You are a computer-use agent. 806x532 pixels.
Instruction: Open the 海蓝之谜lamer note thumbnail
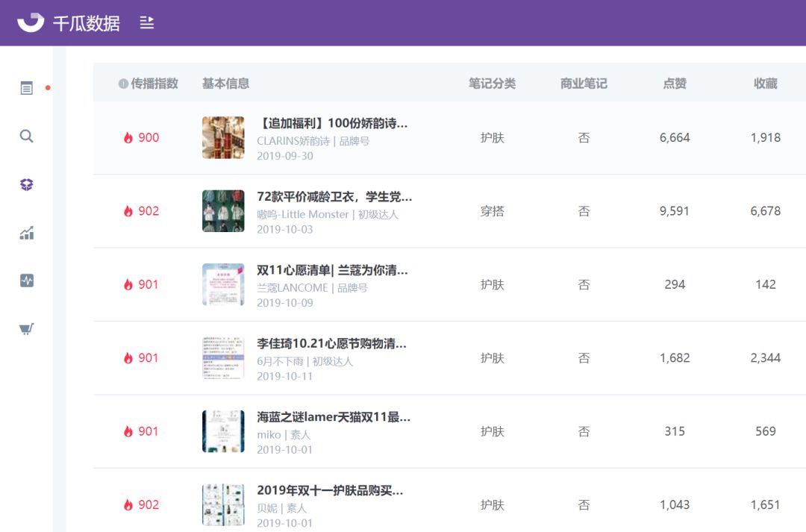223,432
